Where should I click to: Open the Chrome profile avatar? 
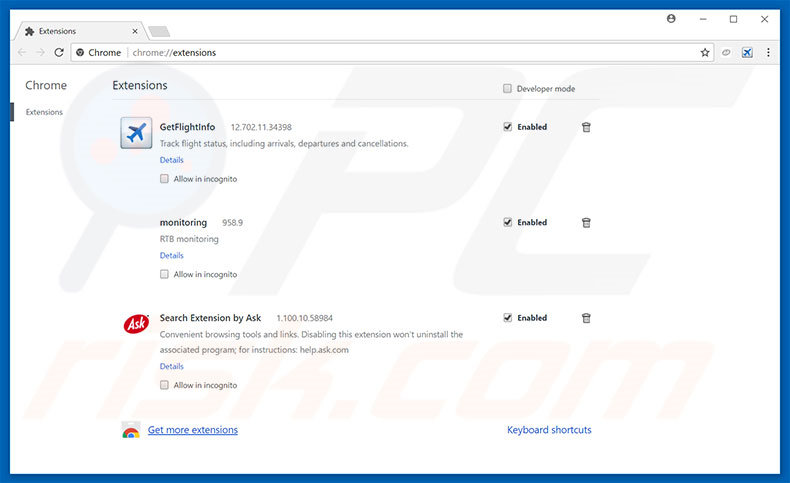pyautogui.click(x=671, y=19)
